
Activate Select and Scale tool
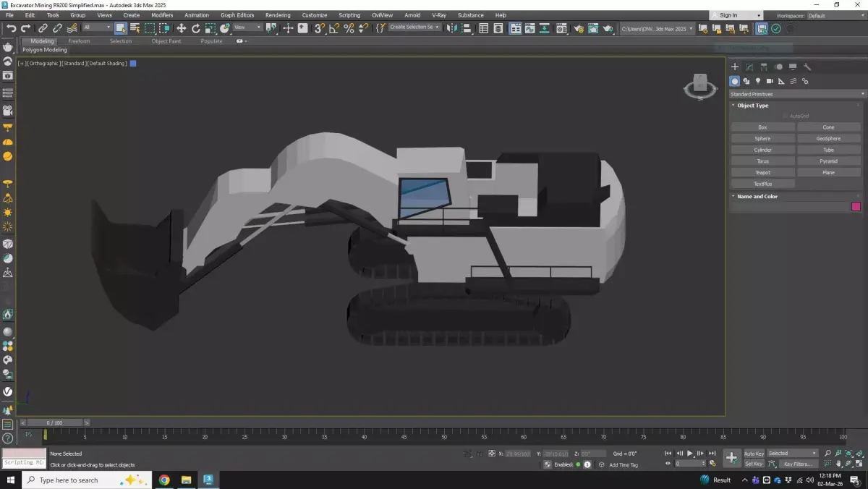[x=210, y=28]
